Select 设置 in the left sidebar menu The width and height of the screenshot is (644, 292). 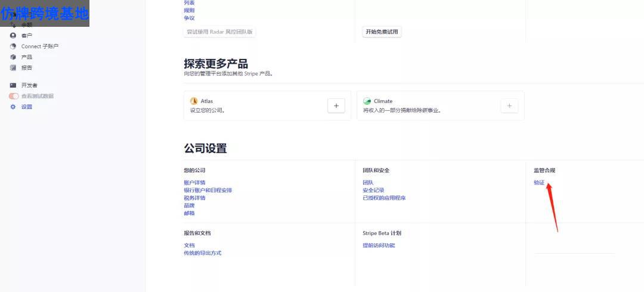tap(27, 107)
